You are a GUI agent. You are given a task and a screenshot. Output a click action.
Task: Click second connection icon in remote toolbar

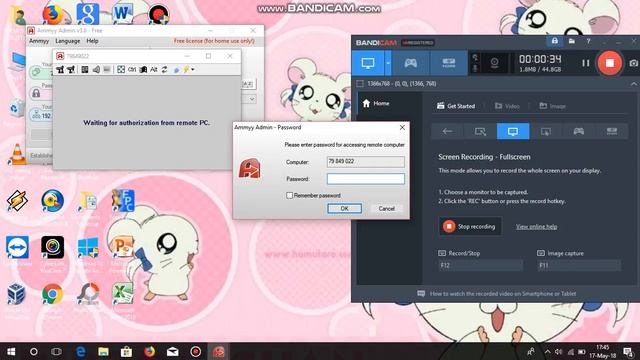(71, 70)
